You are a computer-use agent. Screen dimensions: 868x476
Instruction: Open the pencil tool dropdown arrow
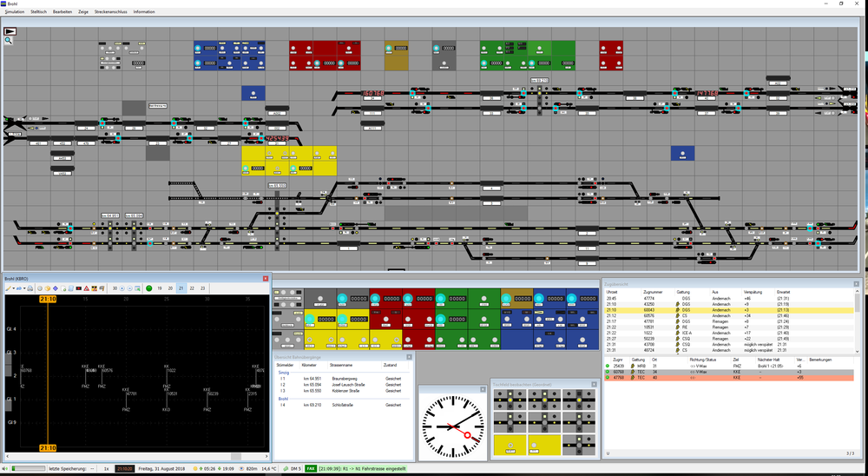(14, 288)
